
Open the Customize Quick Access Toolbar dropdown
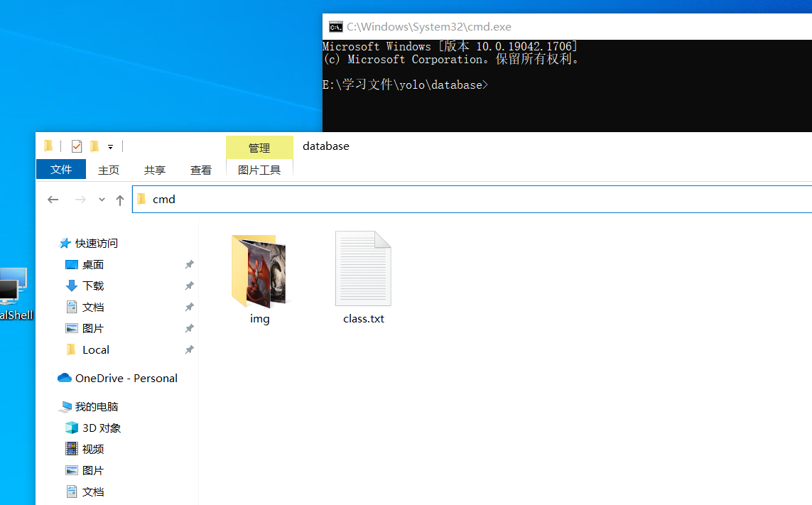click(x=110, y=146)
